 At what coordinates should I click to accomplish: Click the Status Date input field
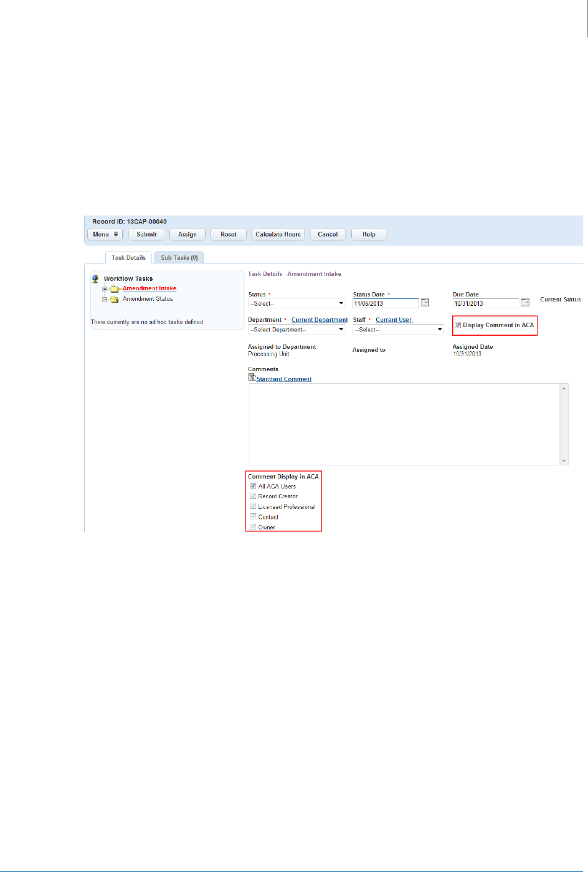(x=386, y=303)
